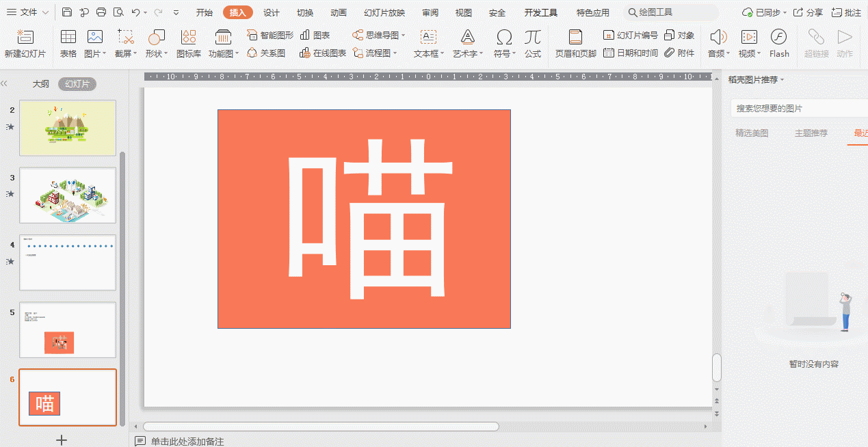Click the horizontal scrollbar under the slide

click(321, 426)
